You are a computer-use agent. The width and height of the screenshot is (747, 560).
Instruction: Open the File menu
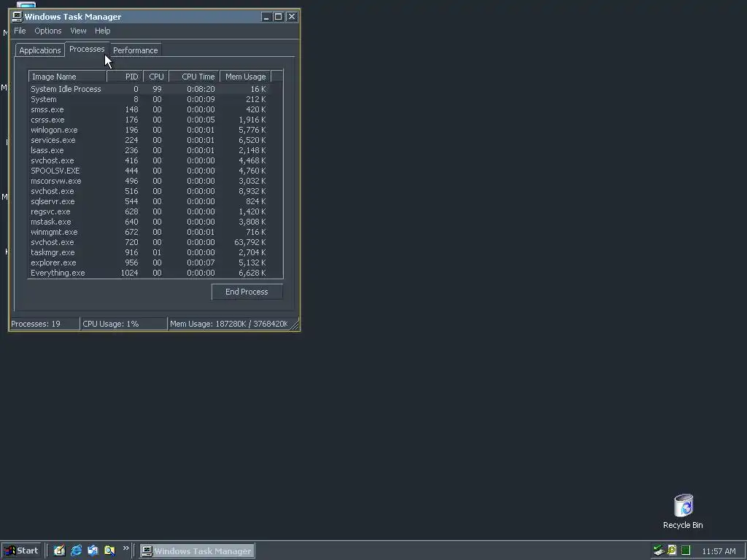click(20, 31)
